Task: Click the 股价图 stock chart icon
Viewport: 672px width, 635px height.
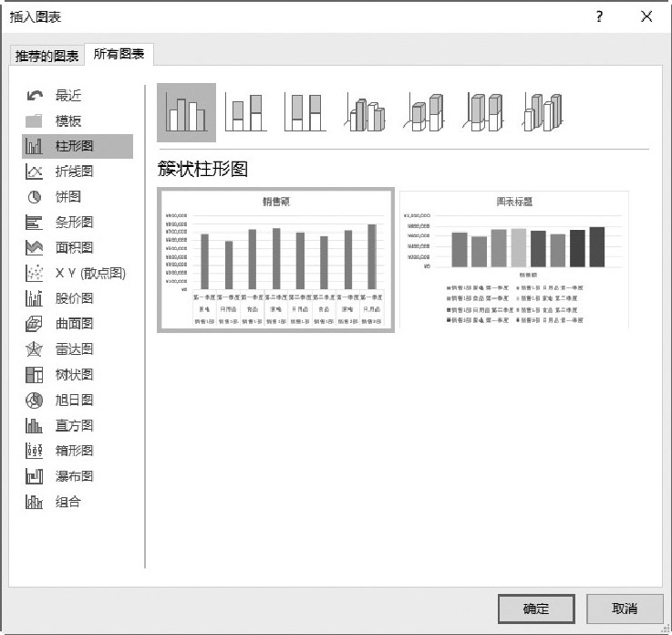Action: (34, 298)
